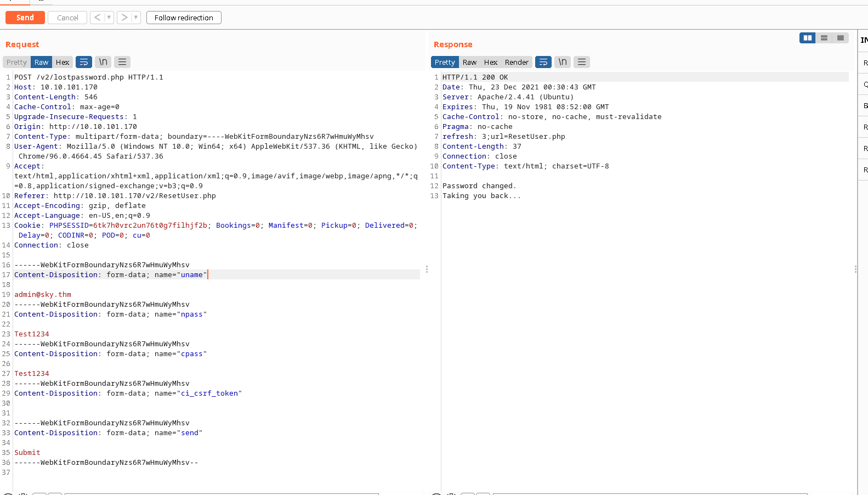
Task: Click the Request panel heading
Action: (x=22, y=44)
